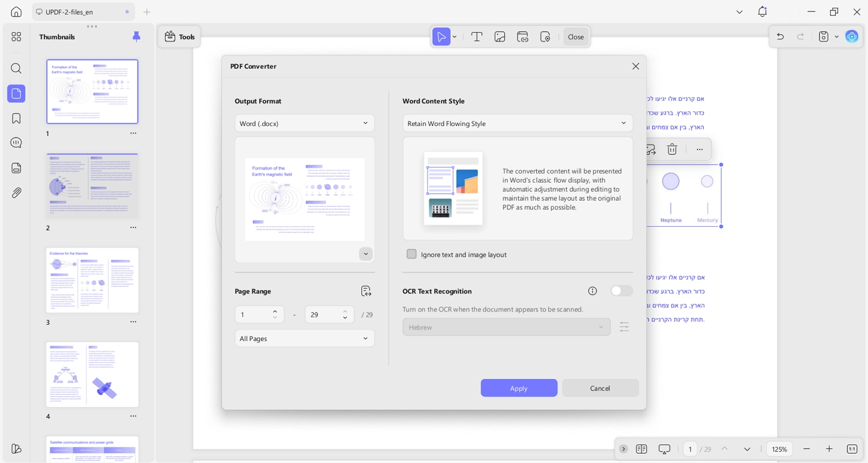
Task: Go to next page arrow
Action: [747, 449]
